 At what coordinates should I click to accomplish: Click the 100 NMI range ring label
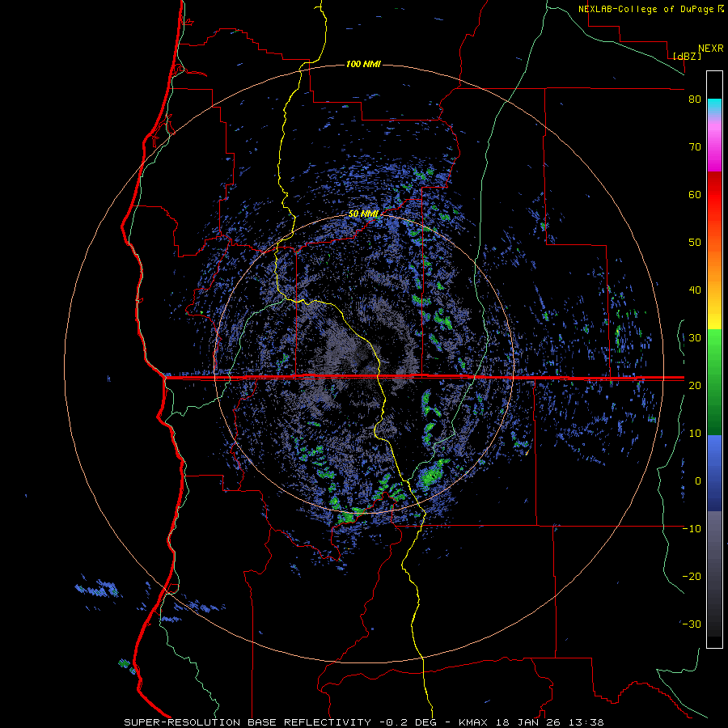pyautogui.click(x=363, y=64)
